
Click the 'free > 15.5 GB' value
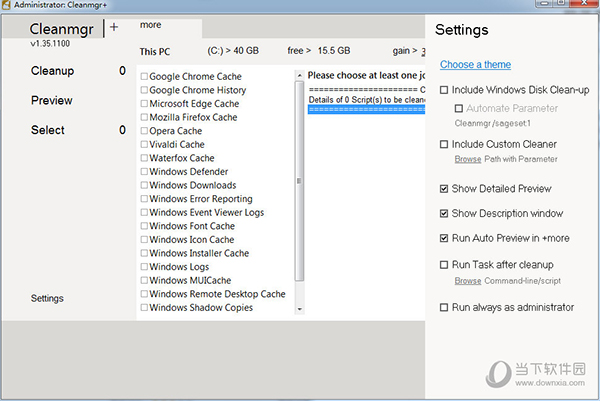319,51
